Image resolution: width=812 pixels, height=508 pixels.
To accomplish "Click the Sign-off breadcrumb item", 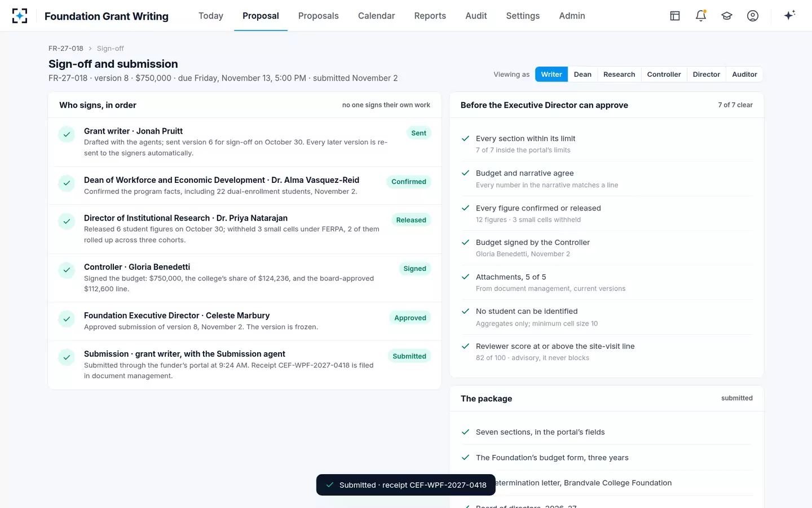I will pyautogui.click(x=111, y=49).
